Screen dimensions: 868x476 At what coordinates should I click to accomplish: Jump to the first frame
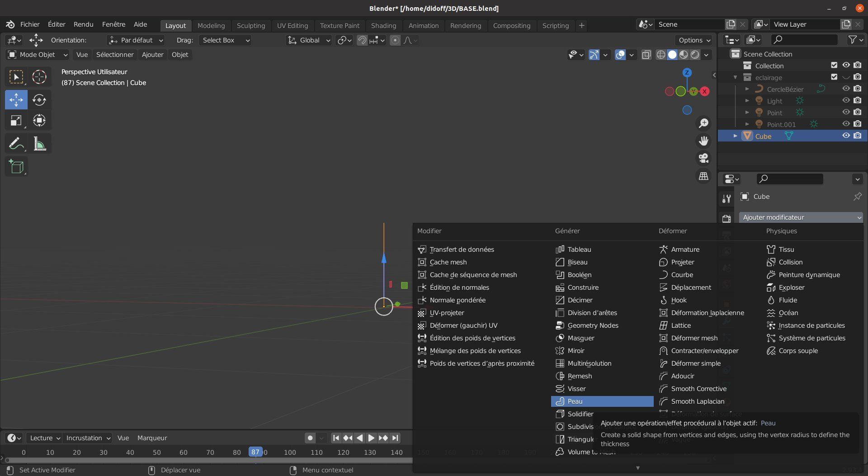pos(336,438)
